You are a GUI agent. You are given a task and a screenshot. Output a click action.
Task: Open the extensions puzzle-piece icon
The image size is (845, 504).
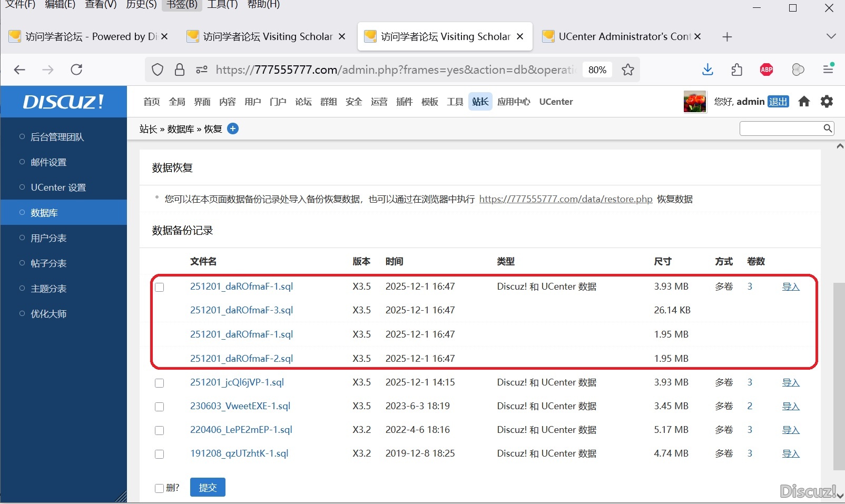[x=737, y=70]
